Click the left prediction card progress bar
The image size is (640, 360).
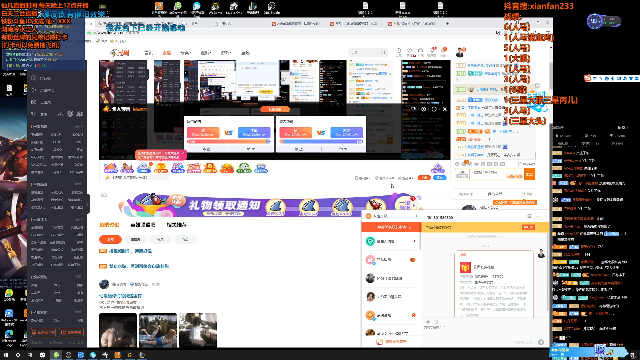(x=229, y=142)
